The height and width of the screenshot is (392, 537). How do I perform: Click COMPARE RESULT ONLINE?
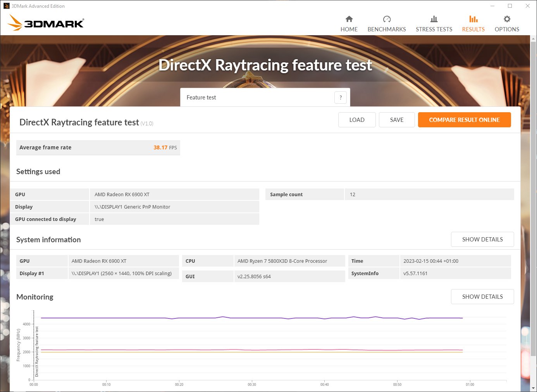click(x=464, y=120)
